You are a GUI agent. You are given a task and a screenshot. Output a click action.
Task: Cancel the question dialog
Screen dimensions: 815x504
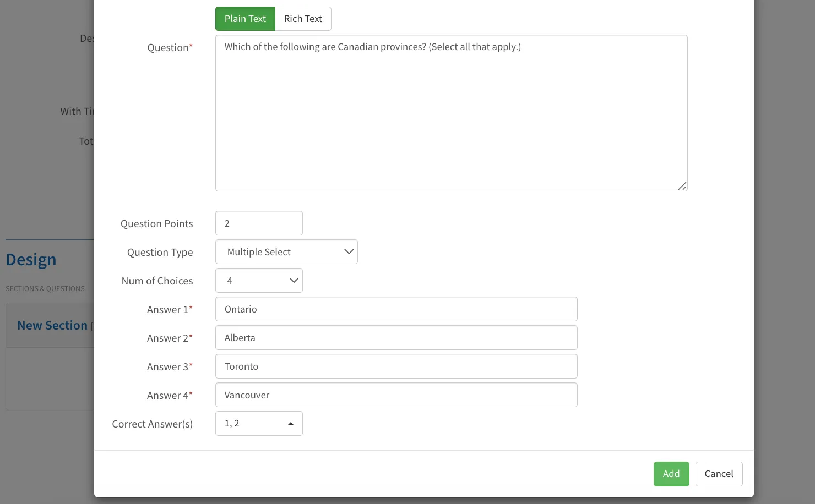pos(719,474)
